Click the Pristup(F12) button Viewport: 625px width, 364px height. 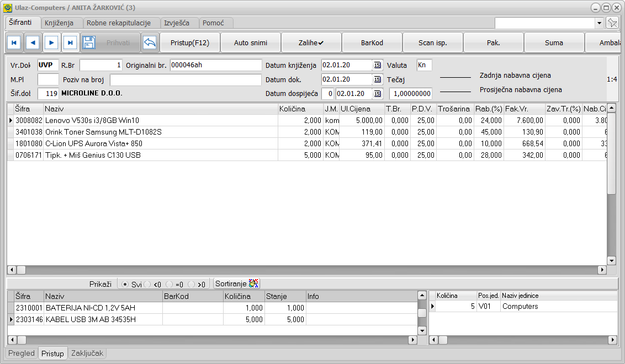click(x=190, y=42)
